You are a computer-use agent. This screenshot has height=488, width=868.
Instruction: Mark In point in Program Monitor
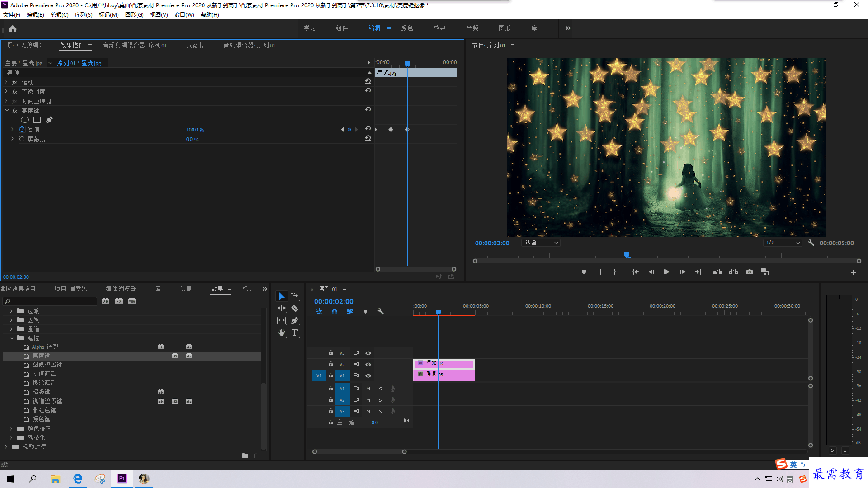[x=600, y=272]
